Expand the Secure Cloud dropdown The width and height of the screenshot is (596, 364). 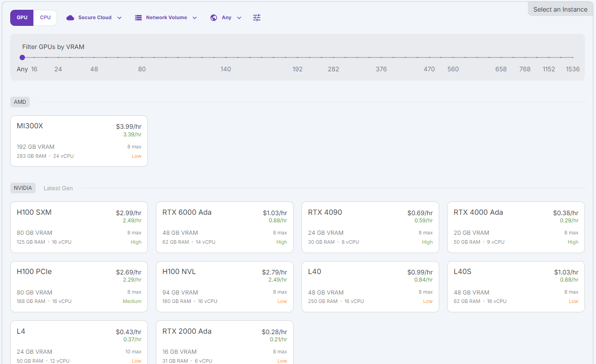click(119, 17)
